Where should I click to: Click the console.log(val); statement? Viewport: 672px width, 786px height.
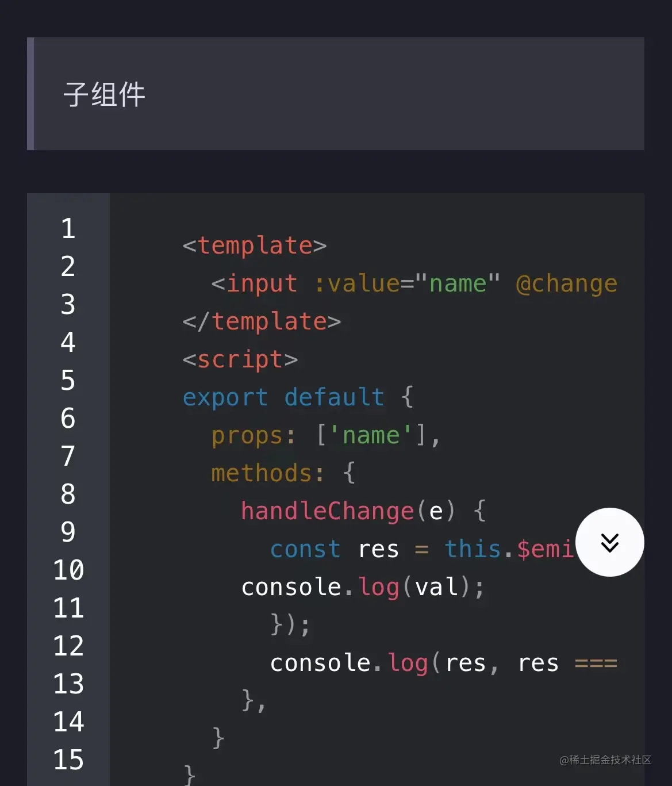363,587
